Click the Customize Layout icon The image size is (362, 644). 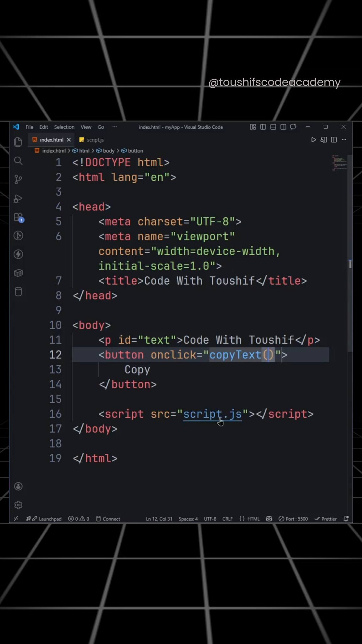pyautogui.click(x=253, y=127)
